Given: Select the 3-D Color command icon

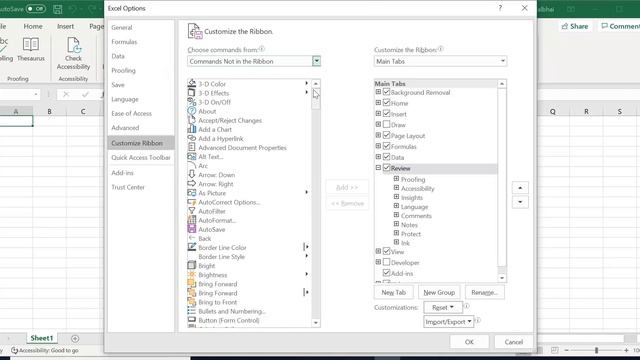Looking at the screenshot, I should [x=191, y=83].
